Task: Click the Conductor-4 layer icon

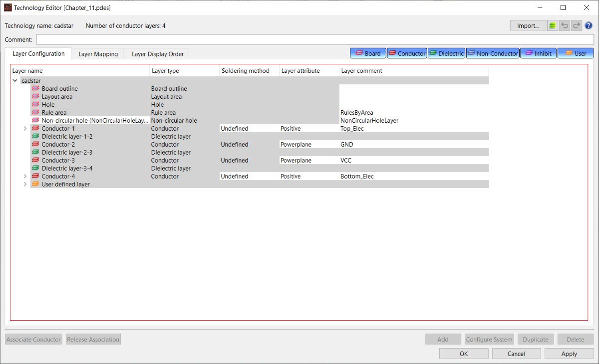Action: 35,177
